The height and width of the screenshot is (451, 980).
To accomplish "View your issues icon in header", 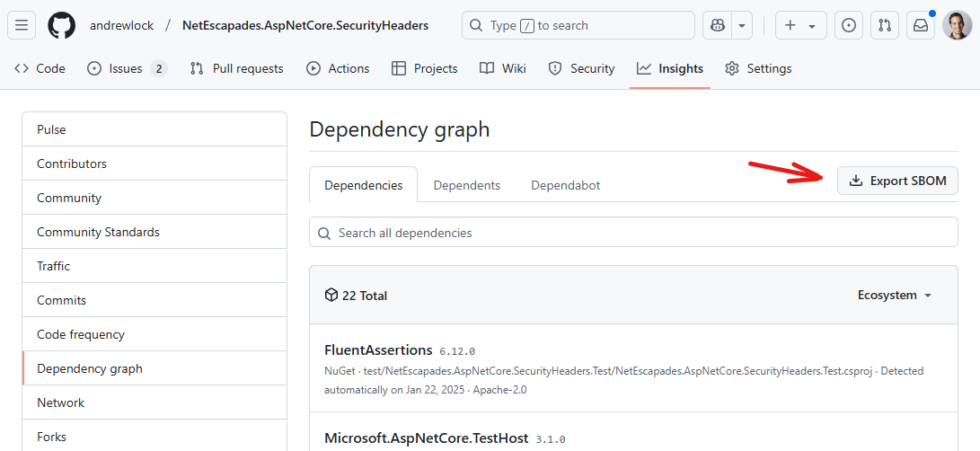I will pos(849,26).
